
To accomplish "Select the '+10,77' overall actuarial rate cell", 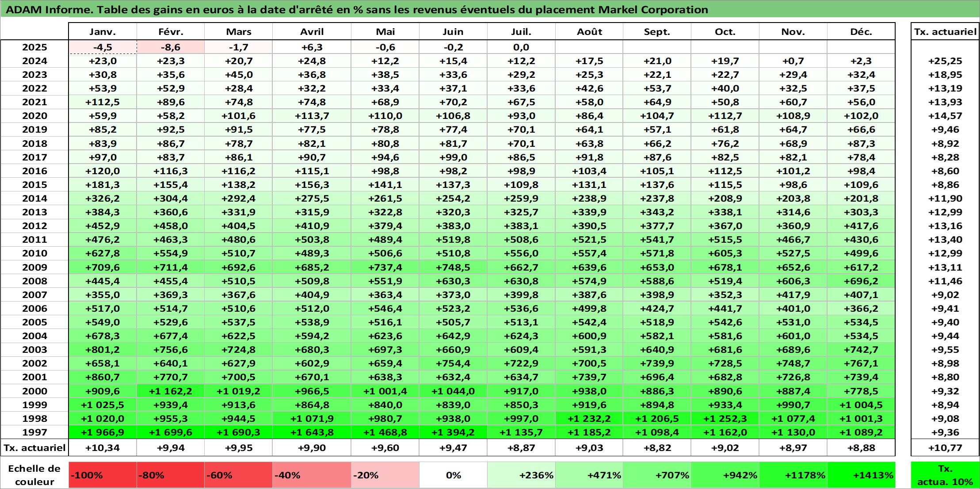I will pos(945,448).
